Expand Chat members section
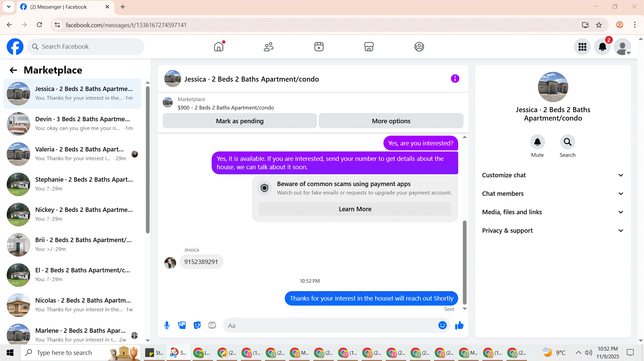The width and height of the screenshot is (644, 361). pos(553,194)
